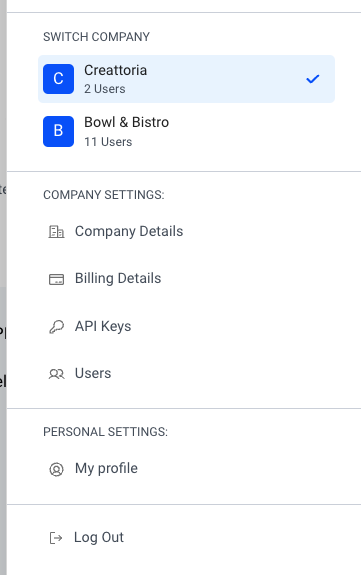Click the "2 Users" label under Creattoria
The width and height of the screenshot is (361, 575).
coord(105,89)
